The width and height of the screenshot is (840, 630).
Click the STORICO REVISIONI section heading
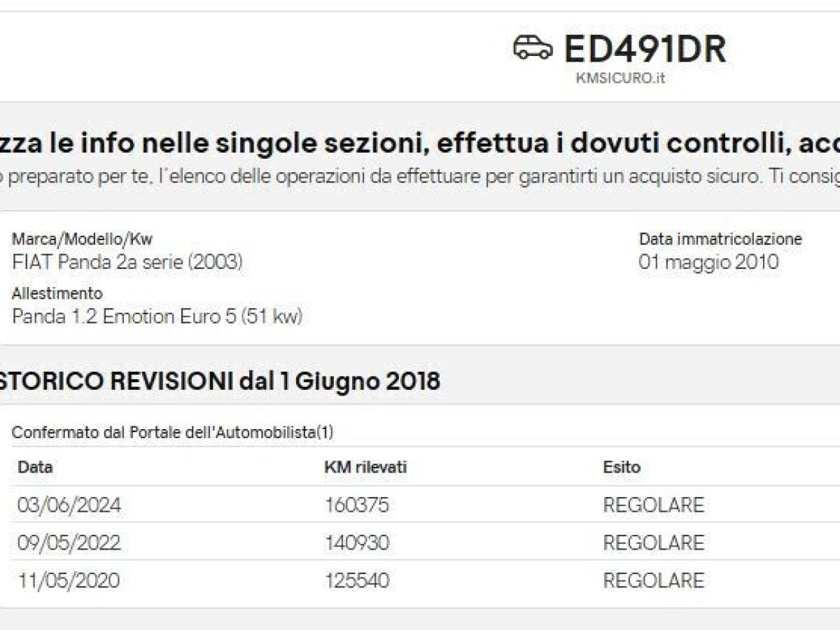(x=220, y=381)
